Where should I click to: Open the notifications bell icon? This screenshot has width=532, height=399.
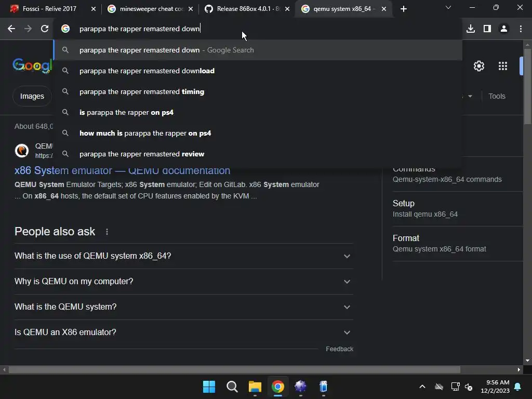click(518, 387)
